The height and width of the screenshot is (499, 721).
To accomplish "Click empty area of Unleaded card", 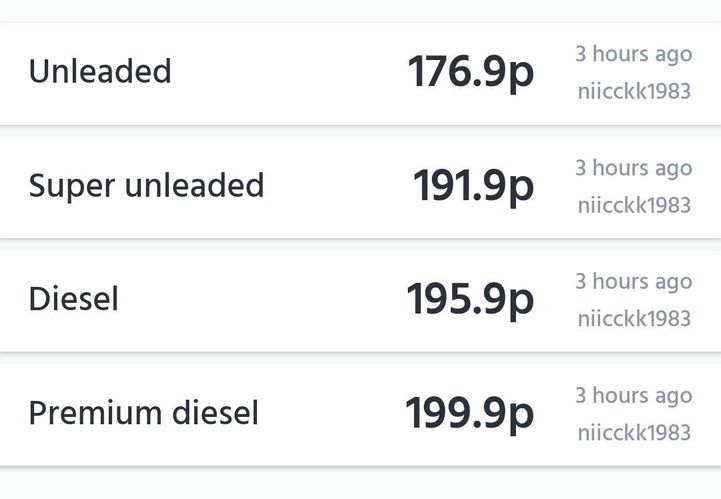I will point(290,74).
